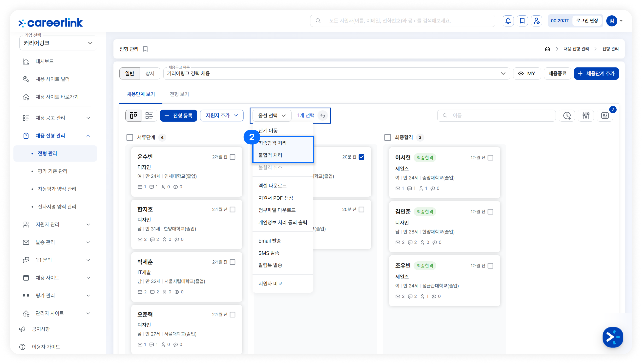Choose 최종합격 처리 in the menu
This screenshot has width=642, height=364.
click(283, 143)
